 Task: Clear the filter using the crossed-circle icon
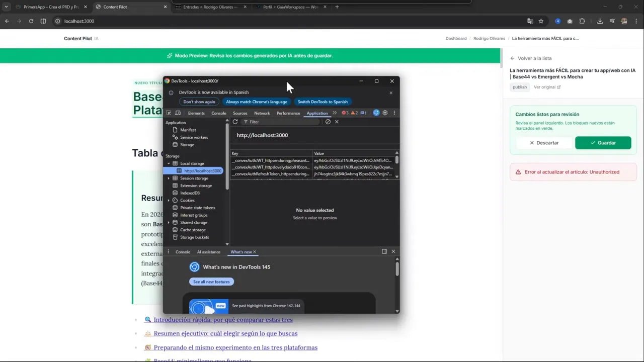pyautogui.click(x=328, y=122)
